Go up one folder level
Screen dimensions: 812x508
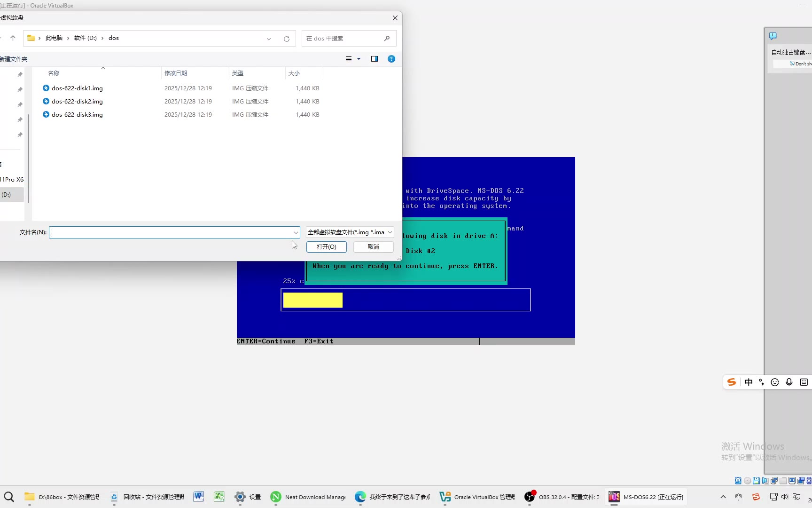click(x=13, y=38)
